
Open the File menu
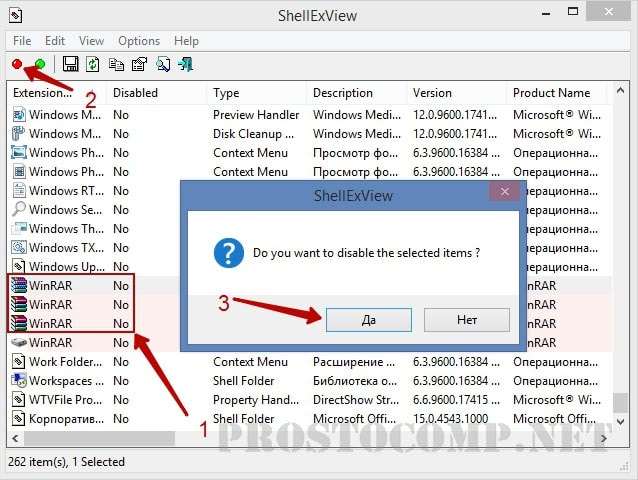pos(22,41)
